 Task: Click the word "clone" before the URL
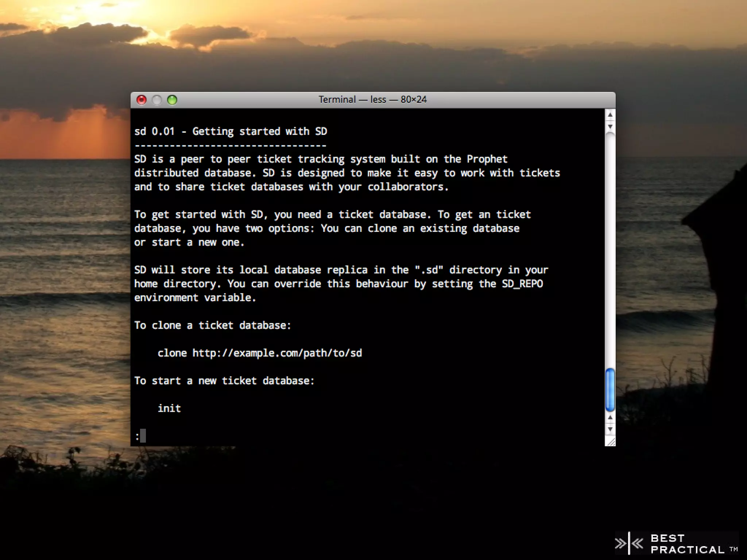point(172,353)
